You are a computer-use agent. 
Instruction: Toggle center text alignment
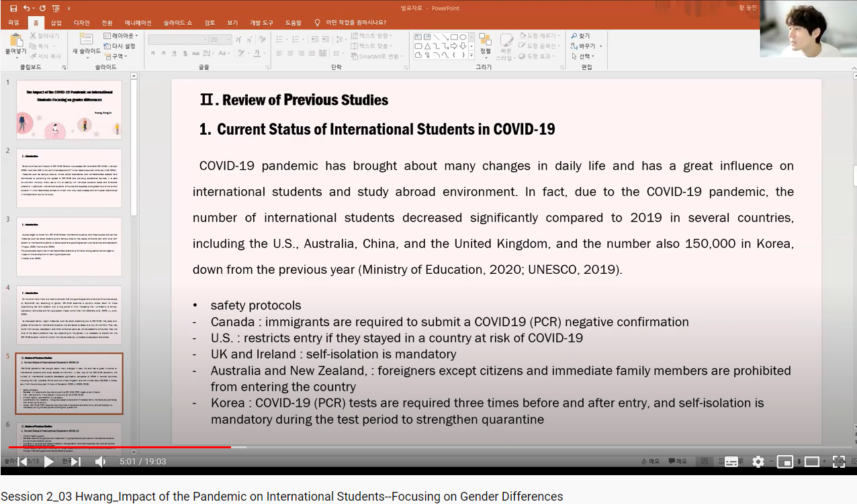point(291,53)
